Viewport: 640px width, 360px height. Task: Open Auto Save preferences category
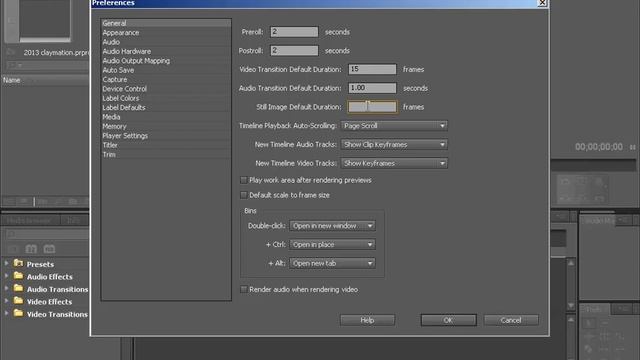166,70
